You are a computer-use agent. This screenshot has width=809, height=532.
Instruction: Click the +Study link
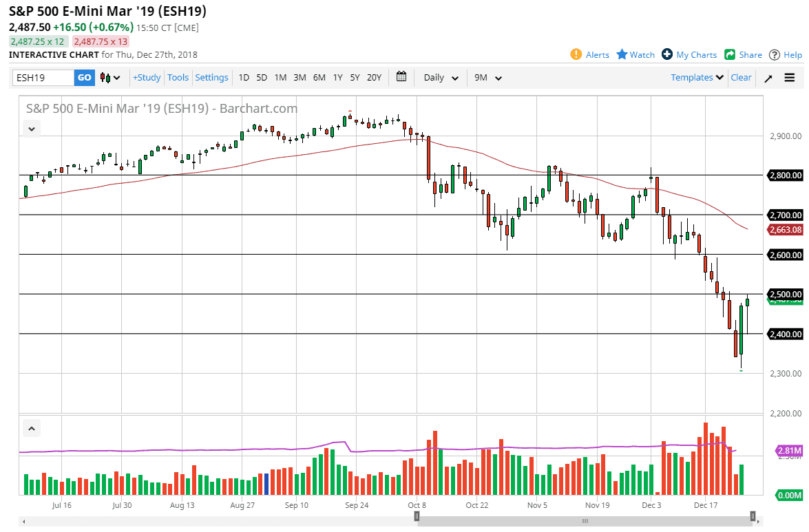tap(147, 78)
